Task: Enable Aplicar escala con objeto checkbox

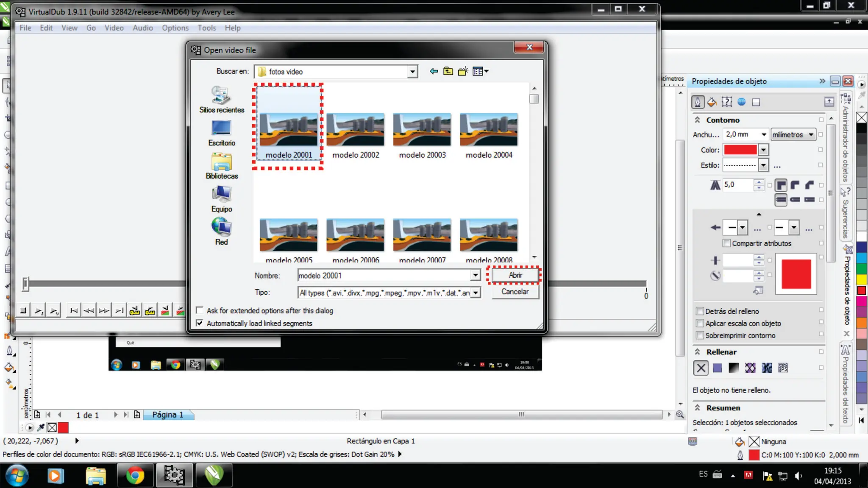Action: pos(700,323)
